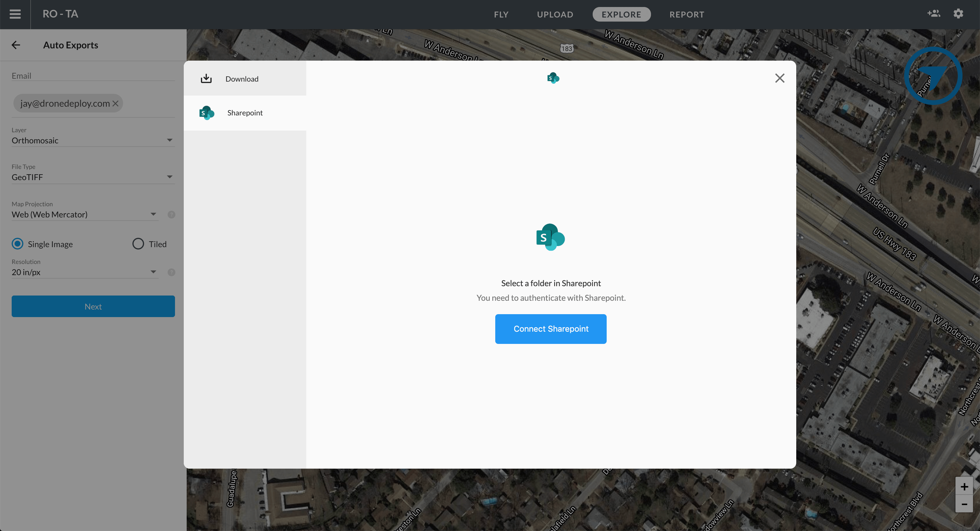Image resolution: width=980 pixels, height=531 pixels.
Task: Switch to the REPORT tab
Action: tap(687, 15)
